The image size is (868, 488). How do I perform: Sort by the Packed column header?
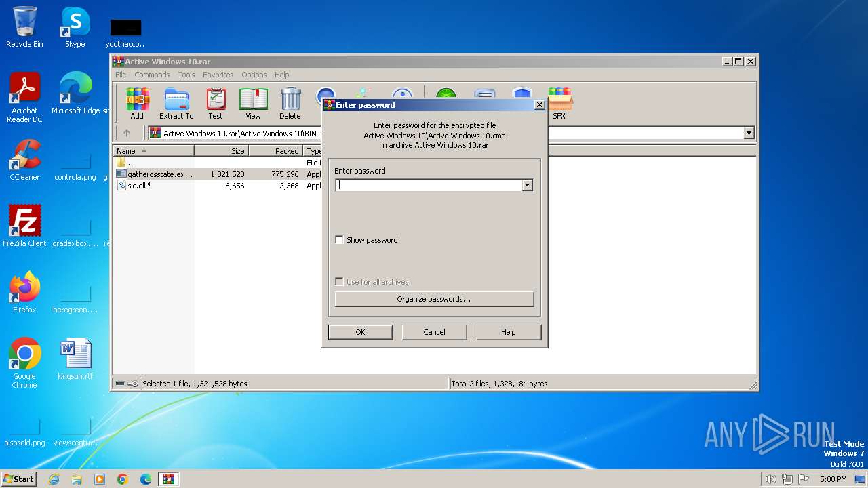(275, 150)
